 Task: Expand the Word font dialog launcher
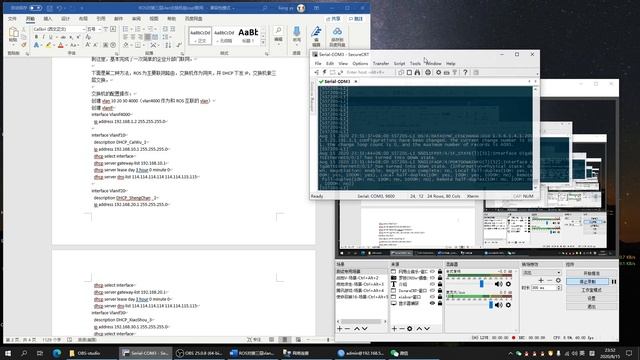click(x=117, y=53)
